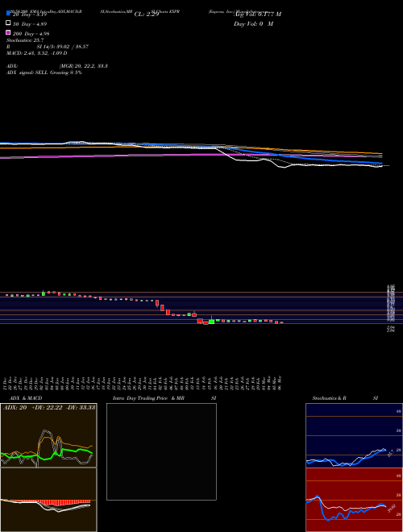Screen dimensions: 403x532
Task: Click the orange moving average line
Action: (305, 150)
